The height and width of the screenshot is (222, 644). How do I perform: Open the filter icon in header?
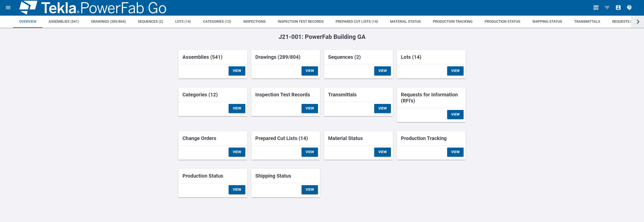pyautogui.click(x=607, y=8)
